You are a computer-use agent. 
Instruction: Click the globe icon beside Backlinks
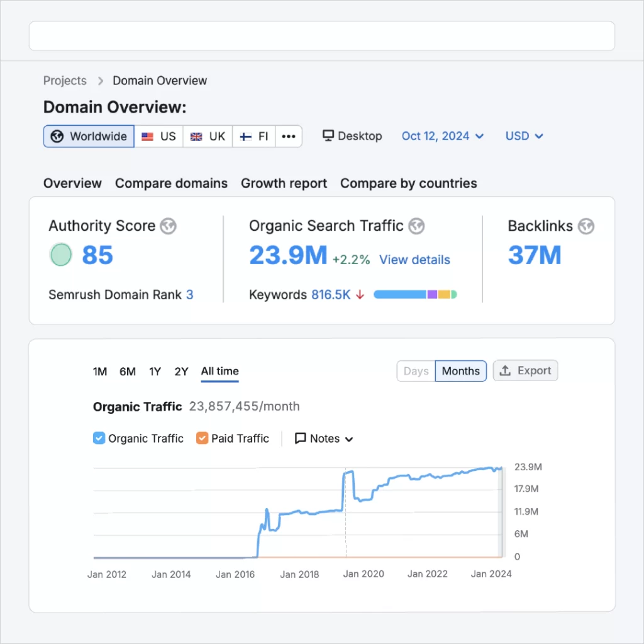click(586, 226)
